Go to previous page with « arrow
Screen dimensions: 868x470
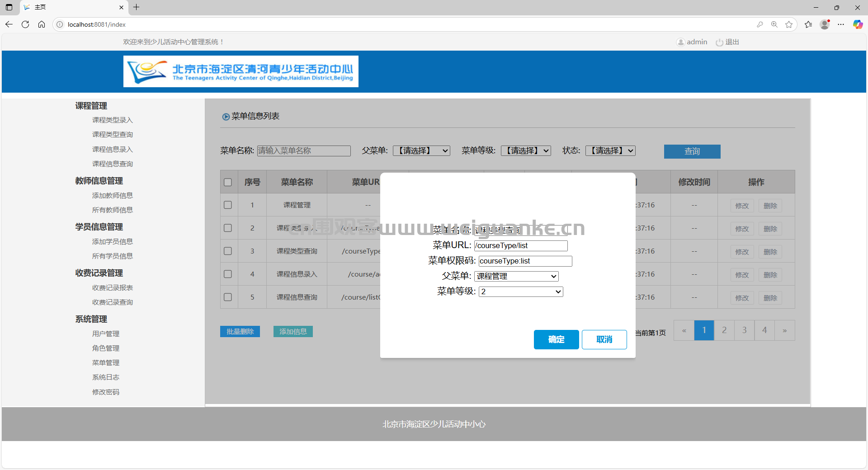pyautogui.click(x=684, y=330)
